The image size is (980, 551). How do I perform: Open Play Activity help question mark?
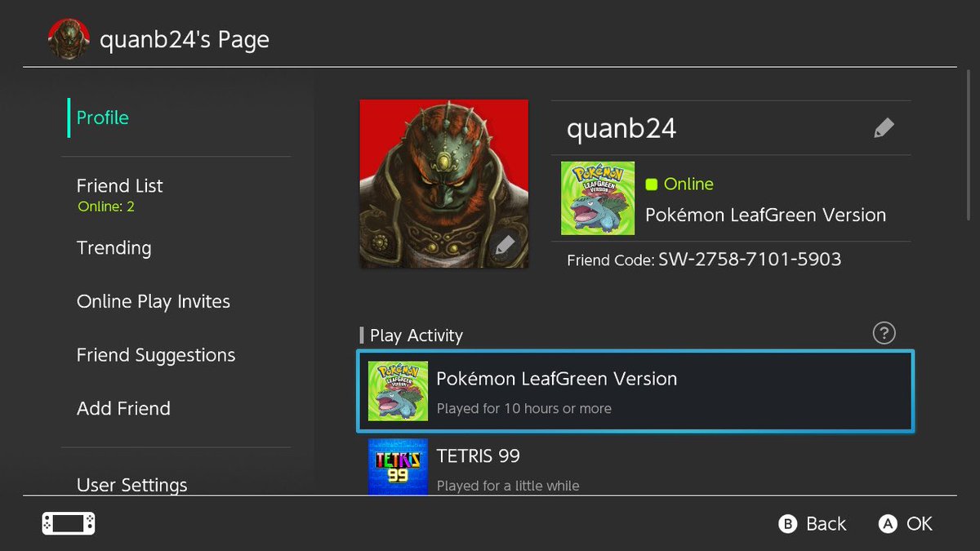point(884,333)
